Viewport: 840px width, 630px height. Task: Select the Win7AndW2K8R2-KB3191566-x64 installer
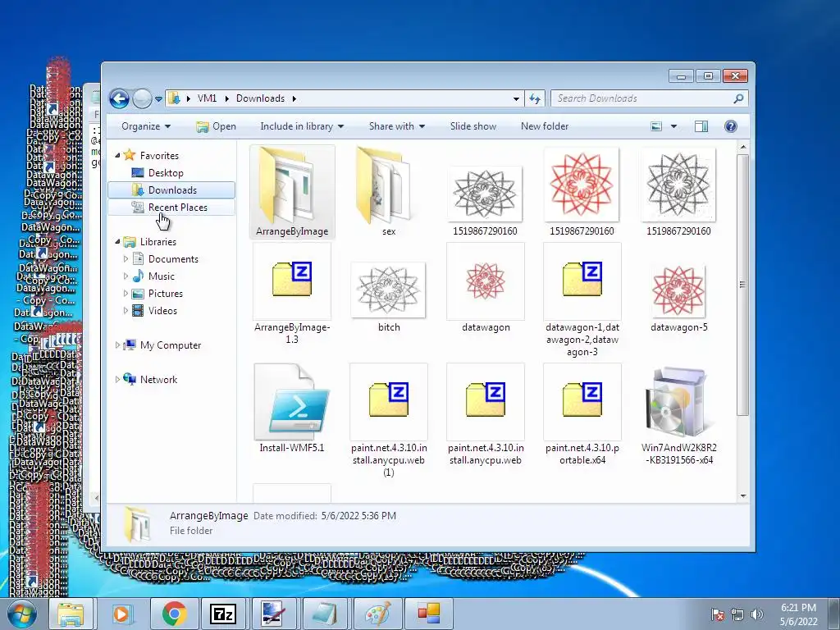click(x=678, y=413)
